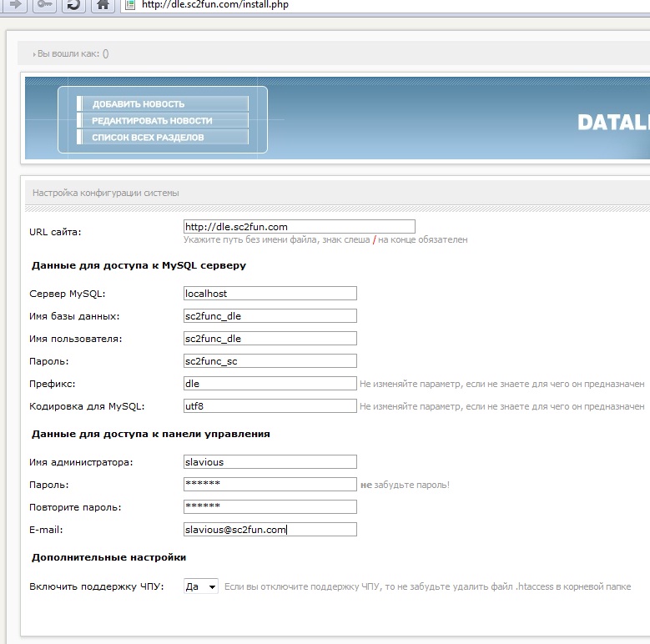Screen dimensions: 650x644
Task: Click the address bar URL text
Action: (x=214, y=5)
